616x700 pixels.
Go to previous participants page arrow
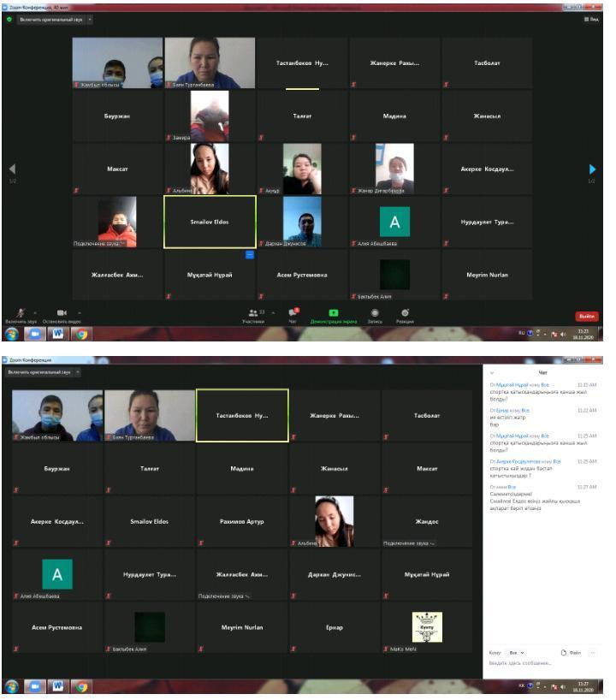tap(12, 169)
